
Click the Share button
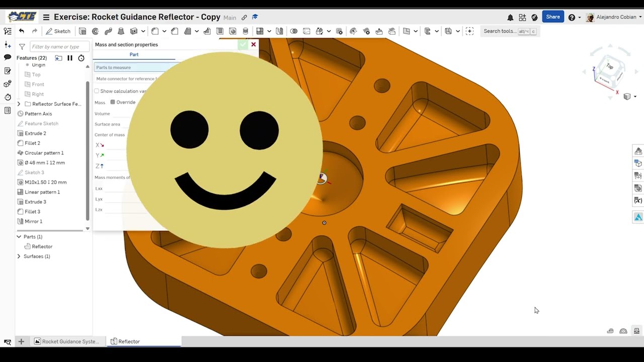[553, 17]
